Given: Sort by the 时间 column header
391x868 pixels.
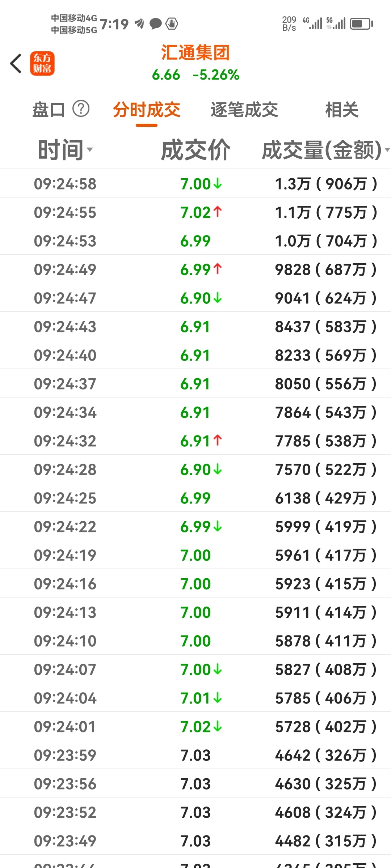Looking at the screenshot, I should click(65, 149).
